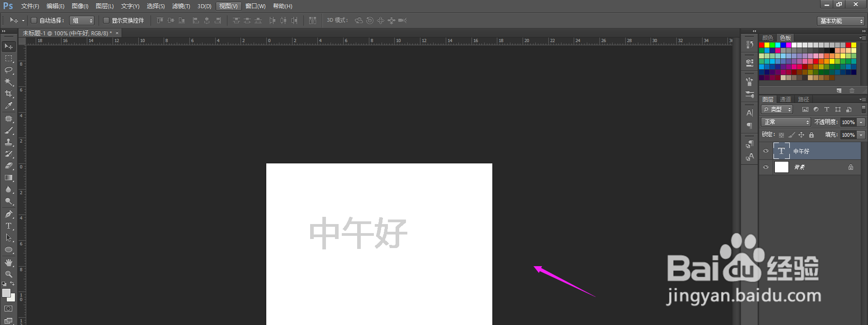Screen dimensions: 868x325
Task: Open the 不透明度 opacity arrow
Action: pyautogui.click(x=861, y=122)
